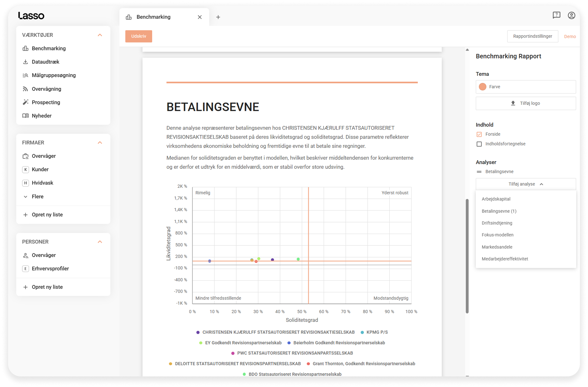The height and width of the screenshot is (387, 588).
Task: Open Rapportindstillinger
Action: pos(533,36)
